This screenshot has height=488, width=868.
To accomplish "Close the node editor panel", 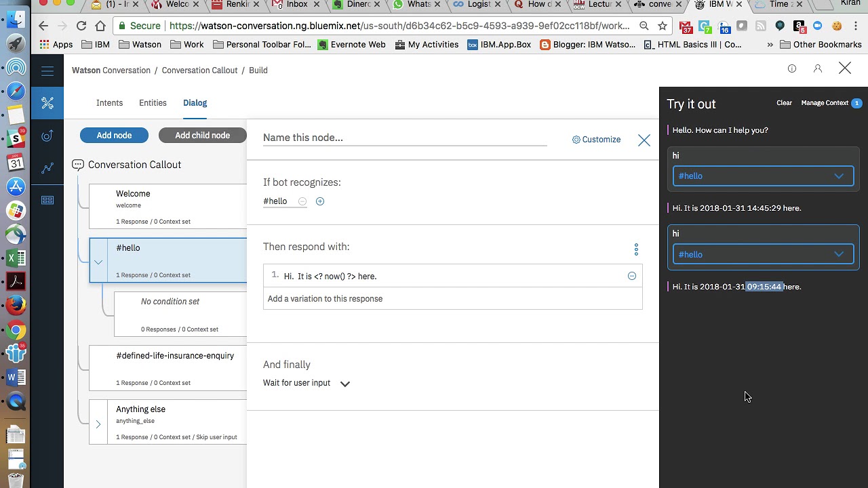I will pos(644,140).
